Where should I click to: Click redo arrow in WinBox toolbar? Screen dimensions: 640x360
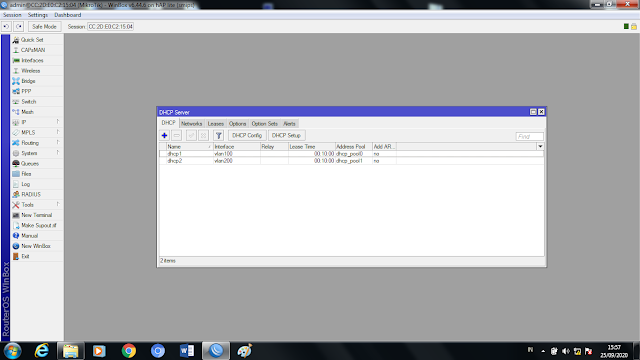18,27
